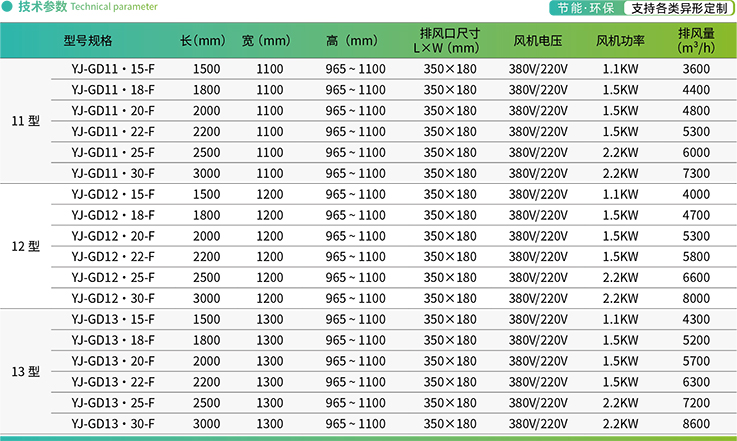Select the 长(mm) column header

(x=203, y=42)
